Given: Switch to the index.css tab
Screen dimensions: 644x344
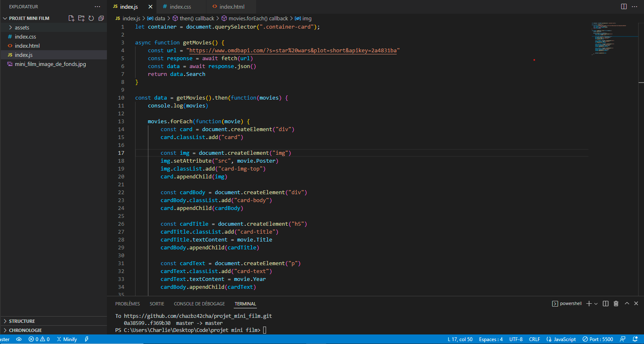Looking at the screenshot, I should coord(180,7).
